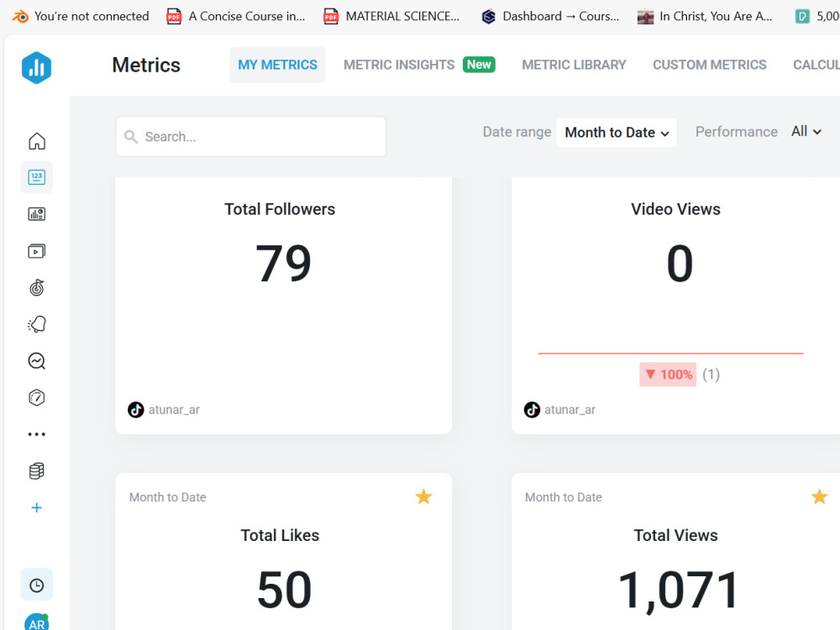
Task: Click the plus button to add new item
Action: coord(36,507)
